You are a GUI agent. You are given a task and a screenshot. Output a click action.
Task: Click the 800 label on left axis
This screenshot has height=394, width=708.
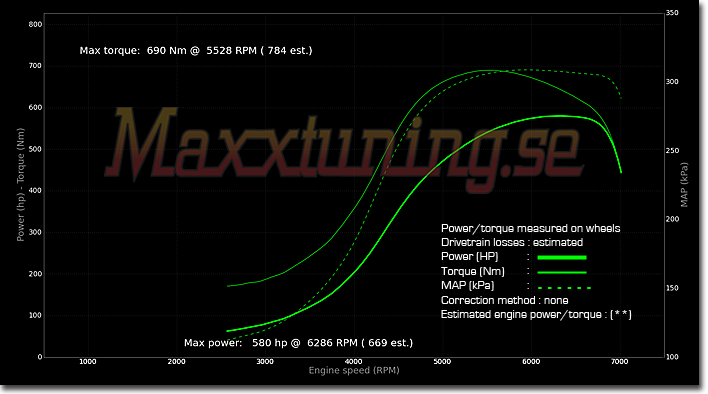pyautogui.click(x=35, y=24)
